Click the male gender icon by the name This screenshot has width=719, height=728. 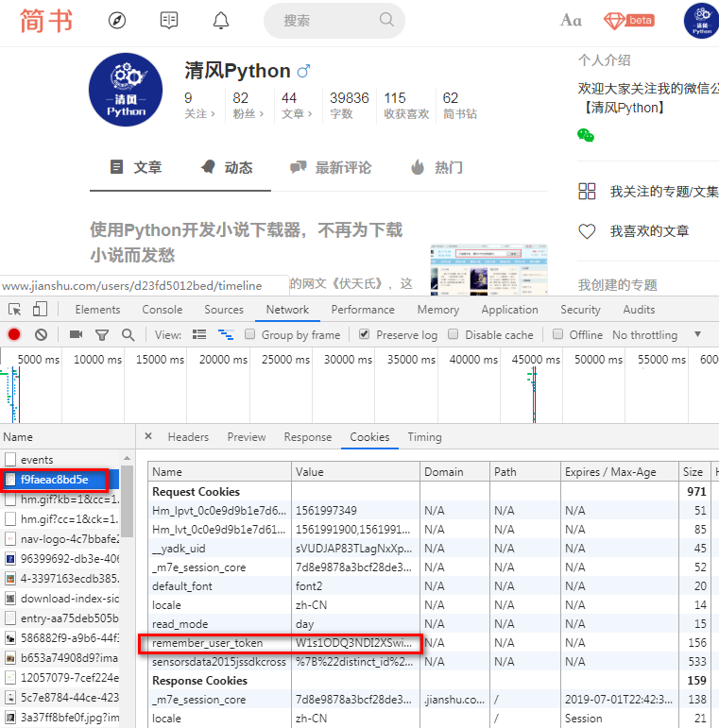click(x=303, y=71)
